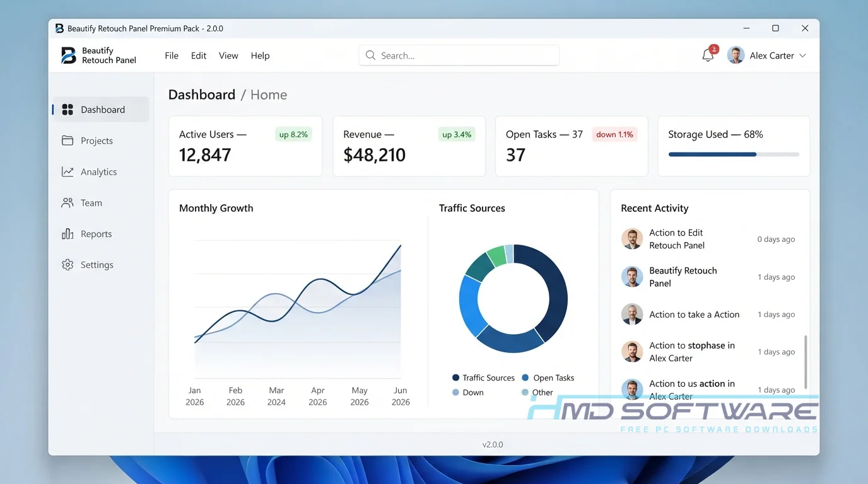Click the 'Traffic Sources' legend color dot

(455, 377)
